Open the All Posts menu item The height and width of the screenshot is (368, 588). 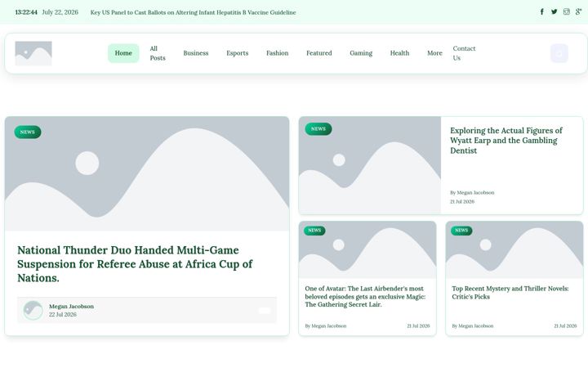tap(158, 53)
